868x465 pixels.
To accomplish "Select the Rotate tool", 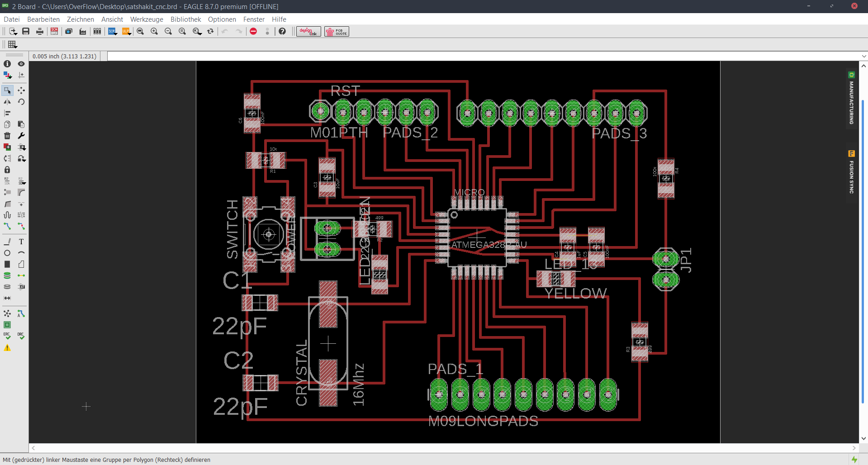I will [x=21, y=102].
